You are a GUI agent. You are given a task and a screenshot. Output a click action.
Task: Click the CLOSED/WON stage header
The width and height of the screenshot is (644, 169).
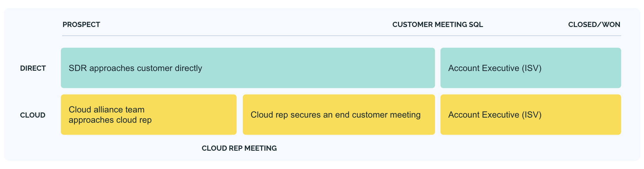594,25
